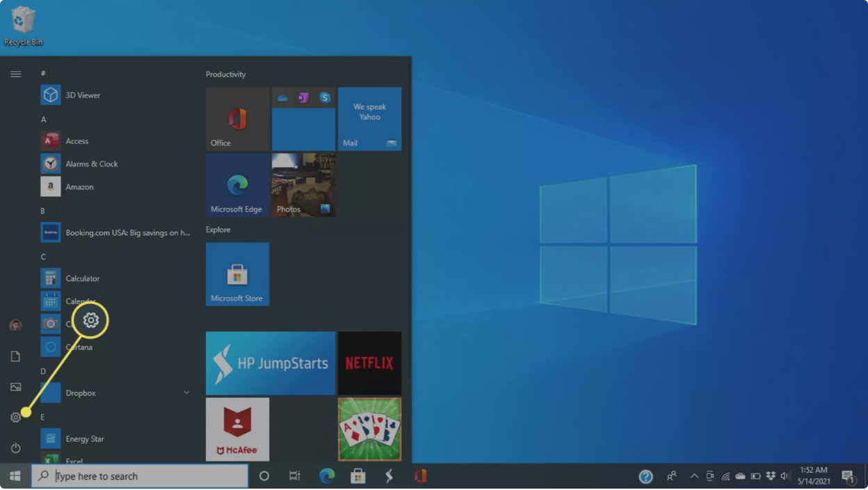
Task: Open the Microsoft Store tile
Action: point(237,274)
